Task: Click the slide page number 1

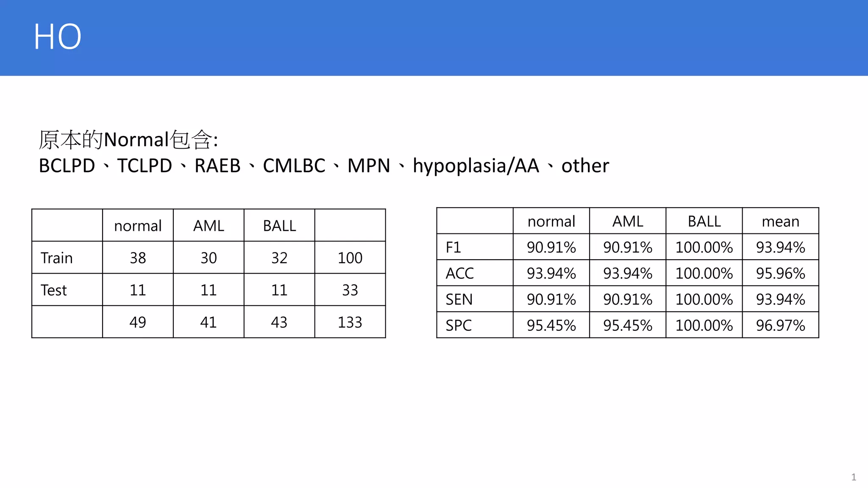Action: pyautogui.click(x=854, y=477)
